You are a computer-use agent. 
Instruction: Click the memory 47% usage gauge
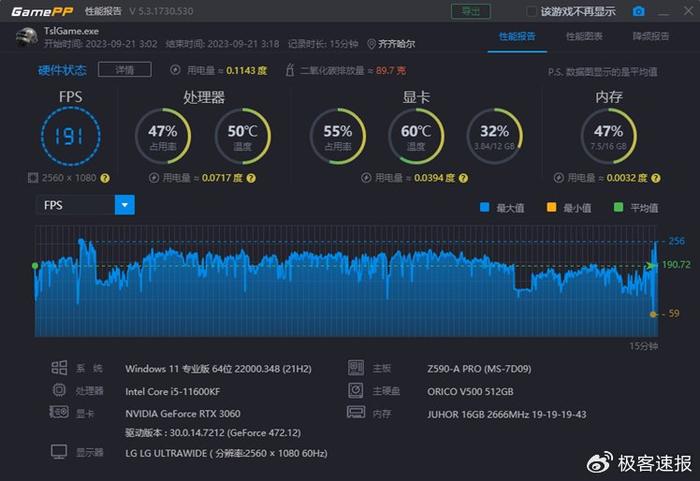[608, 136]
